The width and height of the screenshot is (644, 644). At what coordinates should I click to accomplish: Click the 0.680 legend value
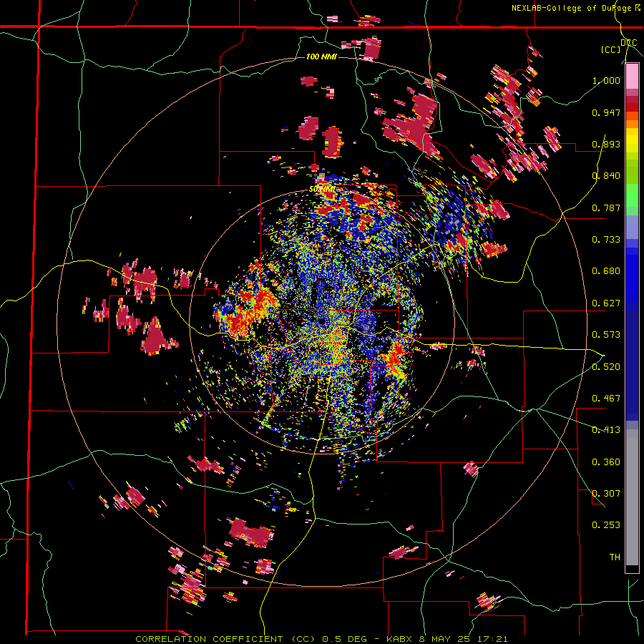click(x=606, y=271)
